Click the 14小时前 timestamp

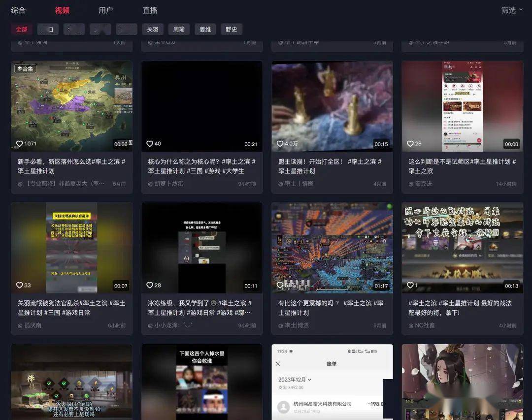[x=506, y=184]
